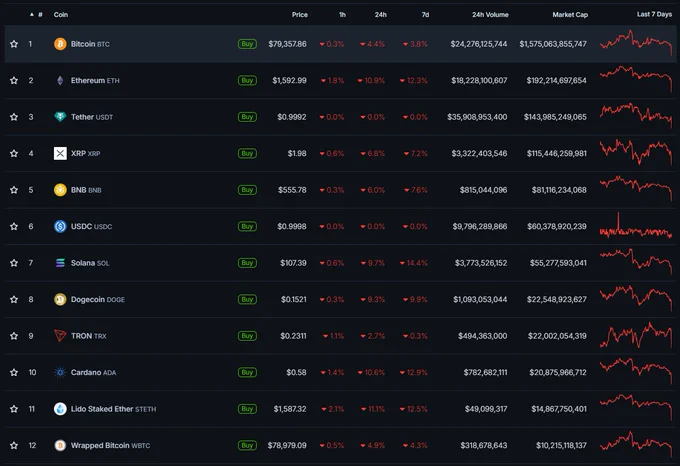Favorite Dogecoin with its star
This screenshot has width=680, height=466.
[x=14, y=299]
